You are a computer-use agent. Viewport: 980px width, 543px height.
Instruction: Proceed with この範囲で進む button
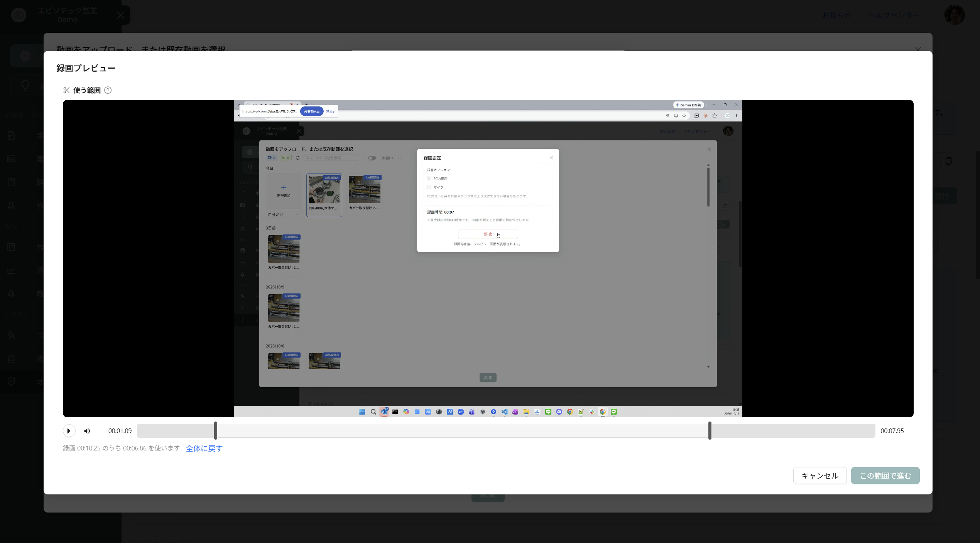coord(885,476)
